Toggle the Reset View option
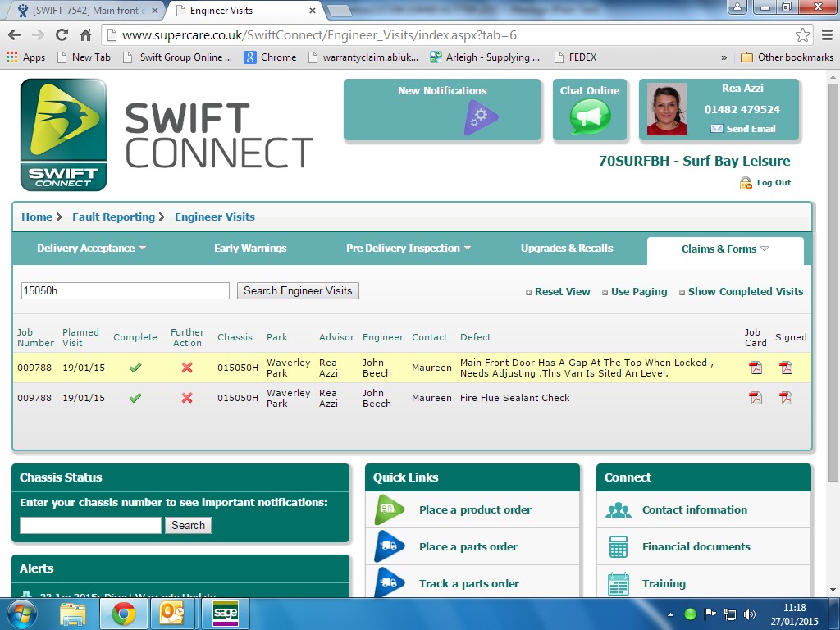Image resolution: width=840 pixels, height=630 pixels. click(x=558, y=291)
